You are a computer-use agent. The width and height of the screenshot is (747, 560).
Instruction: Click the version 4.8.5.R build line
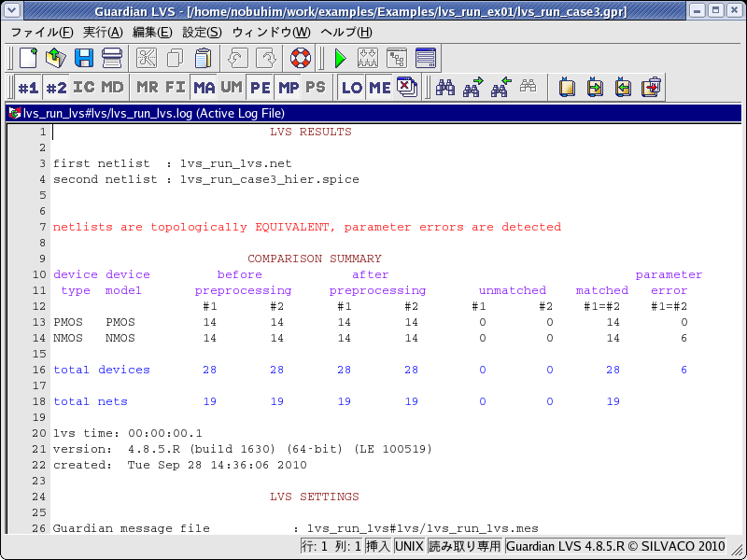(243, 449)
